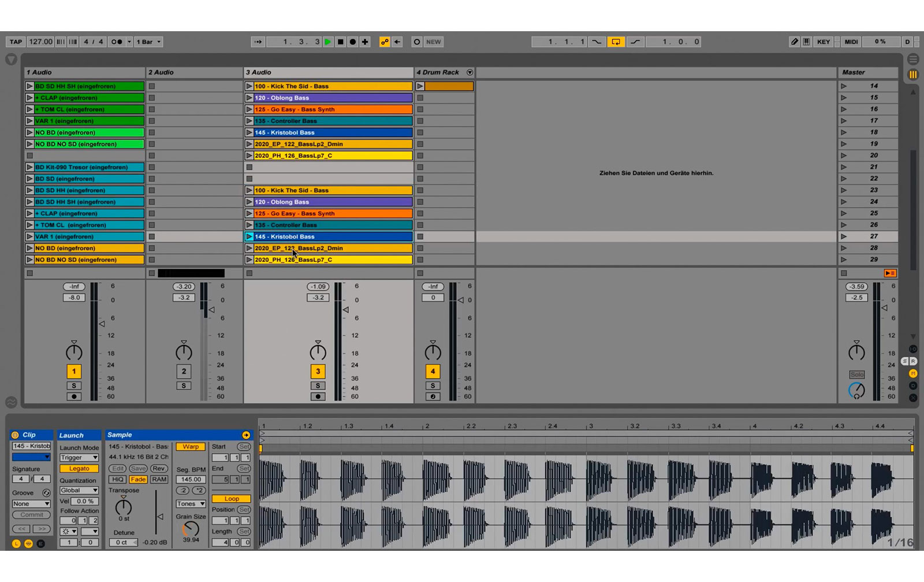Toggle the Punch-Out switch

tap(635, 42)
